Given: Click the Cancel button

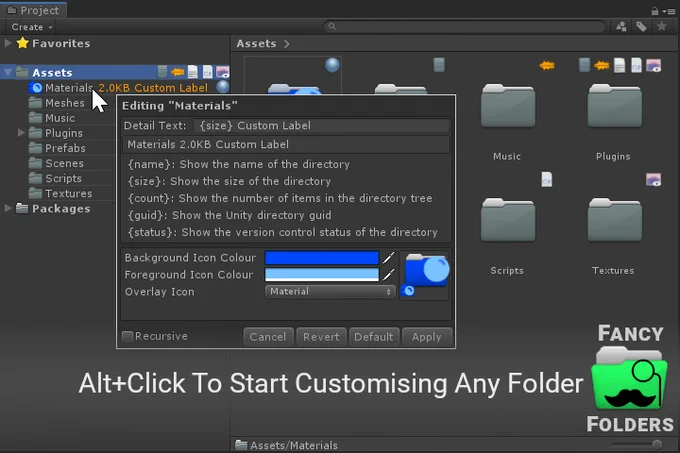Looking at the screenshot, I should 268,337.
